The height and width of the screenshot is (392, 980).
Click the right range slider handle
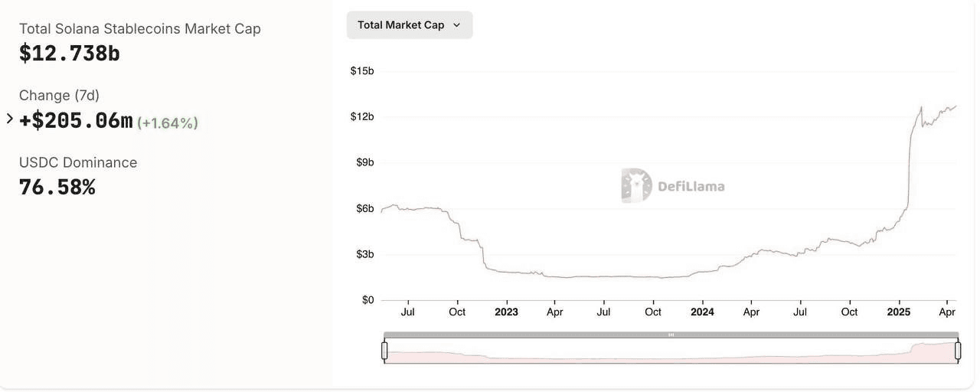pyautogui.click(x=957, y=351)
